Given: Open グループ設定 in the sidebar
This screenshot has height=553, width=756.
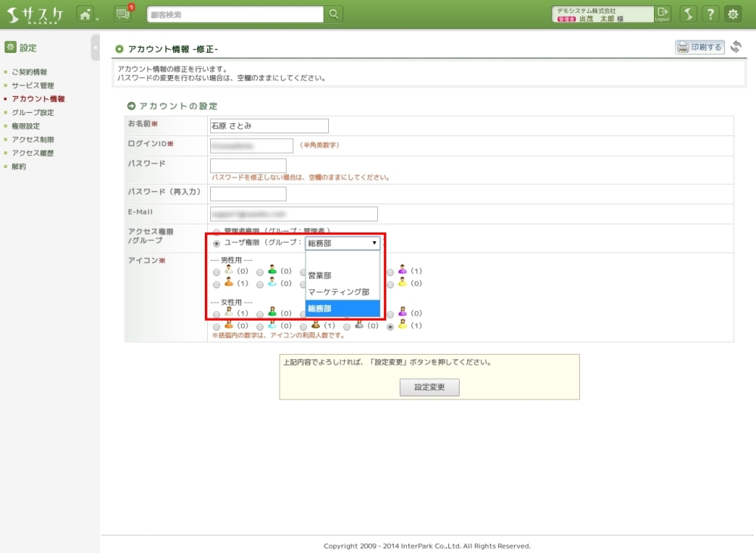Looking at the screenshot, I should tap(33, 113).
